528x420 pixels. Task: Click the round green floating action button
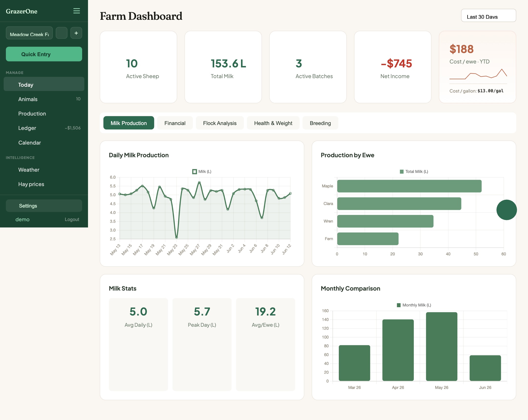click(x=506, y=210)
